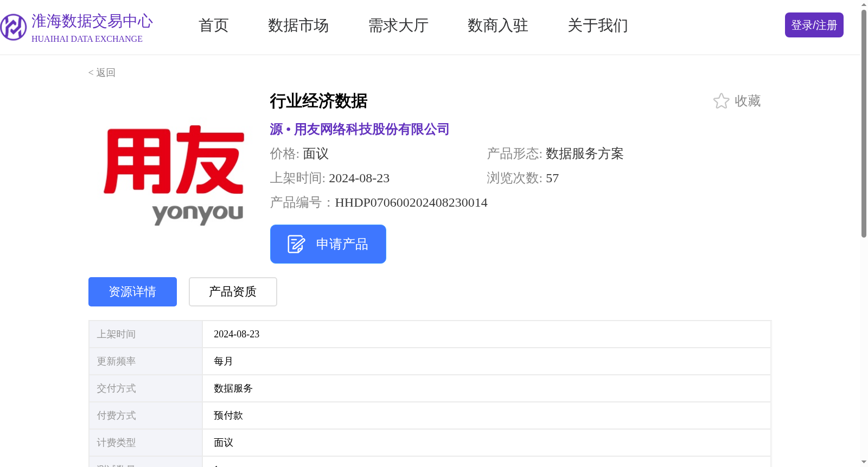The image size is (868, 467).
Task: Open the 数据市场 menu item
Action: click(x=298, y=25)
